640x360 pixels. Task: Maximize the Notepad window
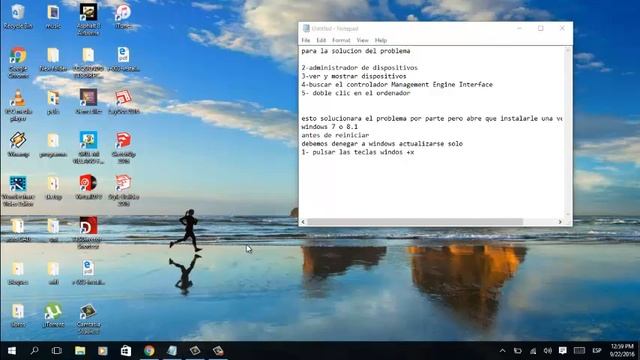coord(540,28)
